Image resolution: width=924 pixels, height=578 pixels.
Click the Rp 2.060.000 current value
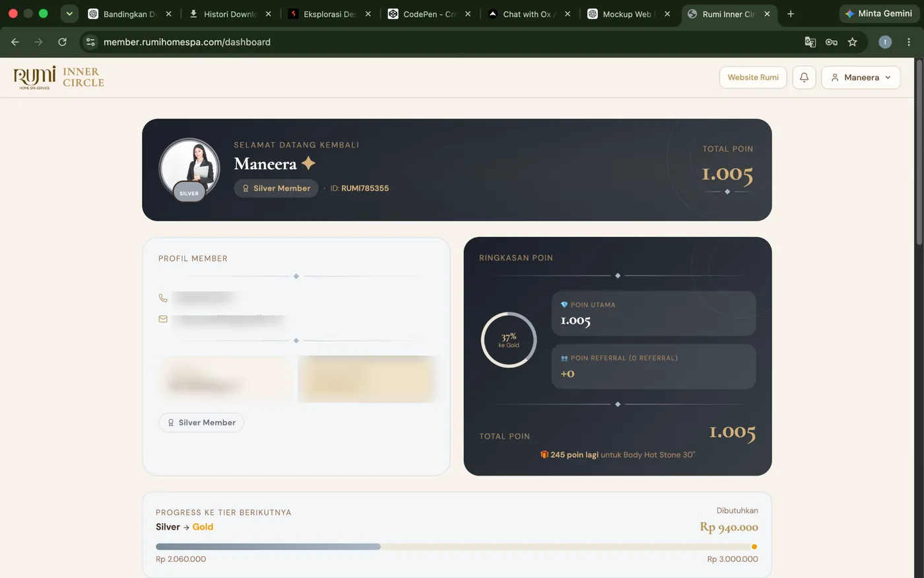(181, 559)
